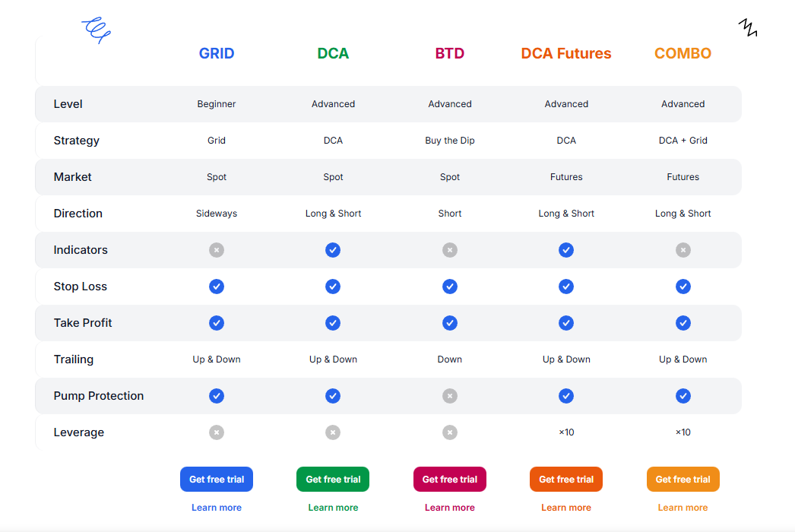Screen dimensions: 795x532
Task: Select the GRID column heading
Action: [217, 54]
